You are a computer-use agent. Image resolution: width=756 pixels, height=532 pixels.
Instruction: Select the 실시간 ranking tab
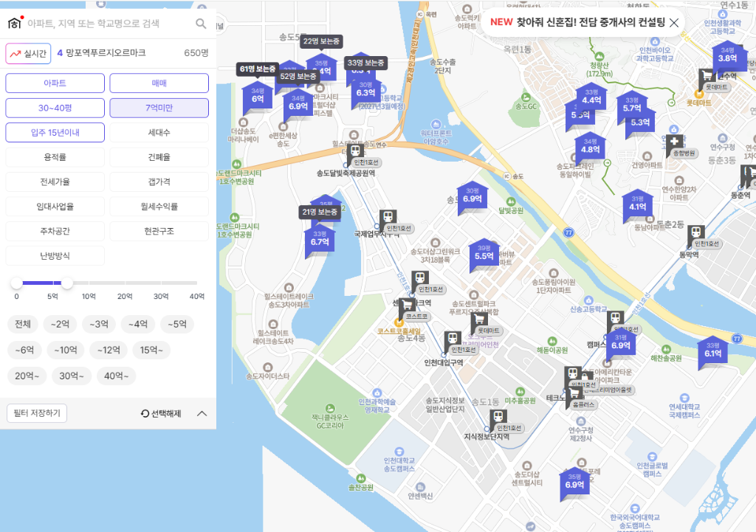coord(29,53)
